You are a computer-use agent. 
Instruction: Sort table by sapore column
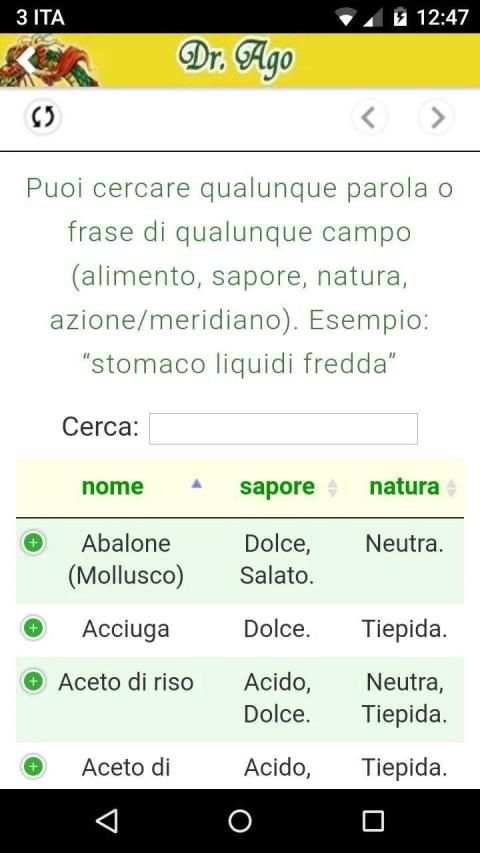tap(277, 486)
